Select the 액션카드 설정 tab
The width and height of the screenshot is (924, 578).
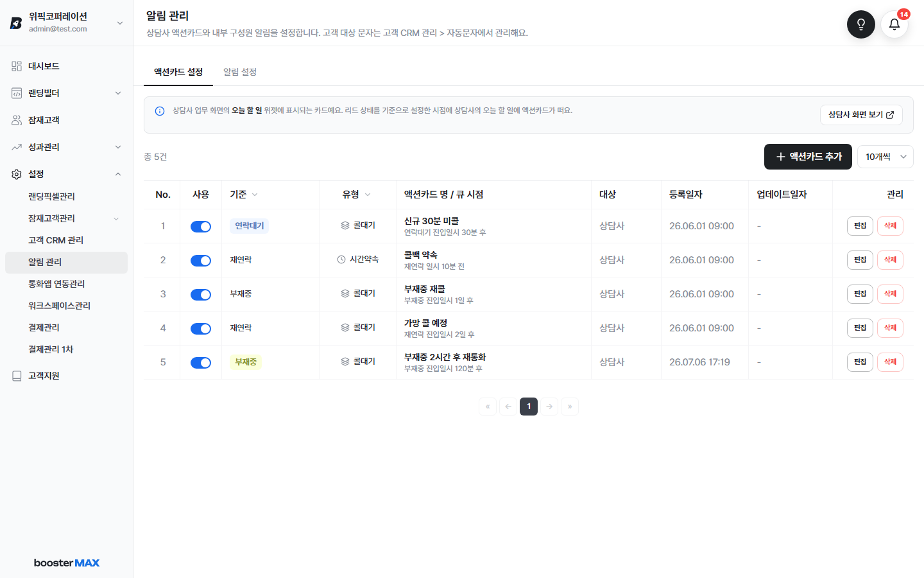(178, 72)
